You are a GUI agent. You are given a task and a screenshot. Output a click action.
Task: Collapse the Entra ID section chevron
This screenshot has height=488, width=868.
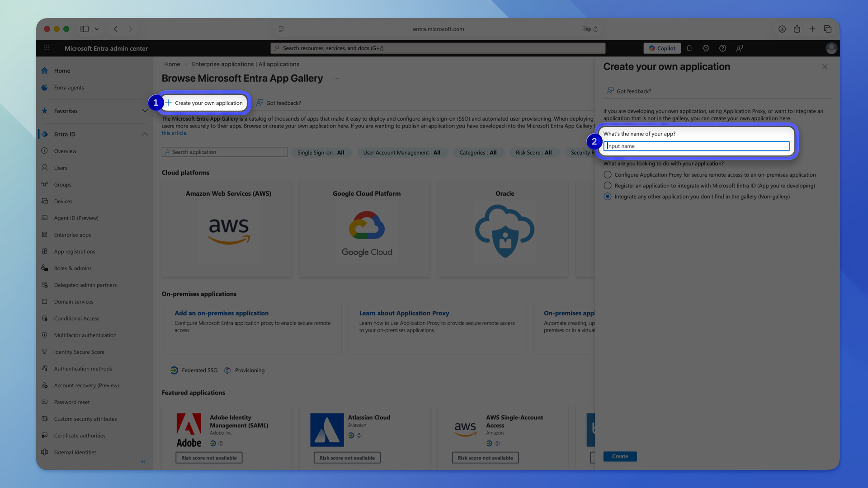pyautogui.click(x=145, y=134)
